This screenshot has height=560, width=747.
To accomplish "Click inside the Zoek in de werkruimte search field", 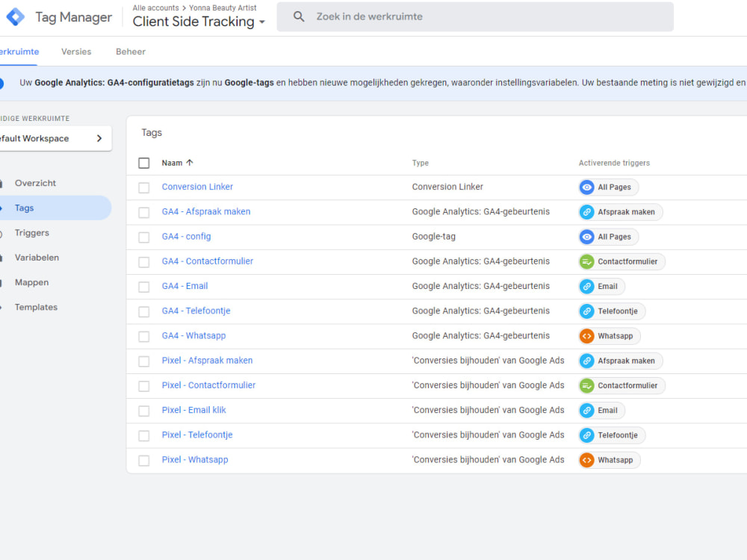I will [448, 16].
